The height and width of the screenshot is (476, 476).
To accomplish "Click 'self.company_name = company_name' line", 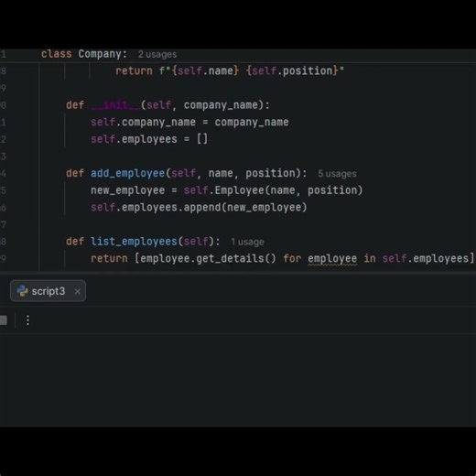I will tap(189, 123).
